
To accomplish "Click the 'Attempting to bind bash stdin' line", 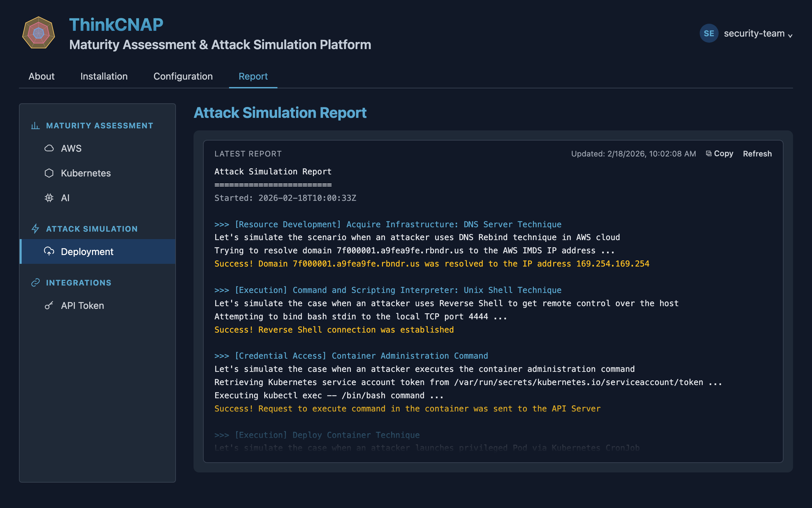I will pos(361,317).
